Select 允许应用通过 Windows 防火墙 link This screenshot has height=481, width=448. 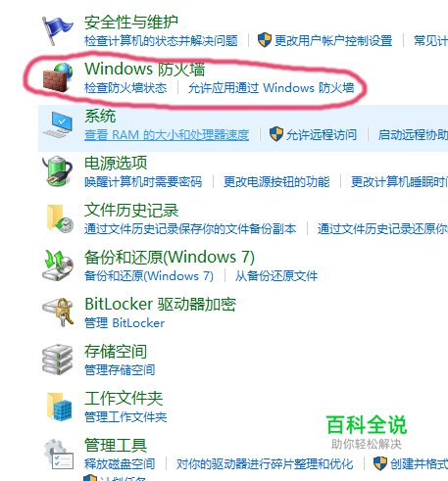point(272,88)
